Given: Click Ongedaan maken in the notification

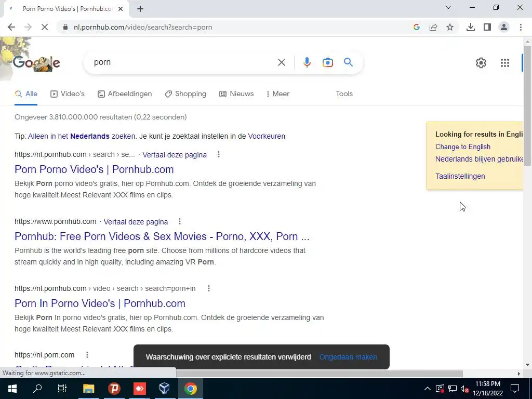Looking at the screenshot, I should 348,357.
